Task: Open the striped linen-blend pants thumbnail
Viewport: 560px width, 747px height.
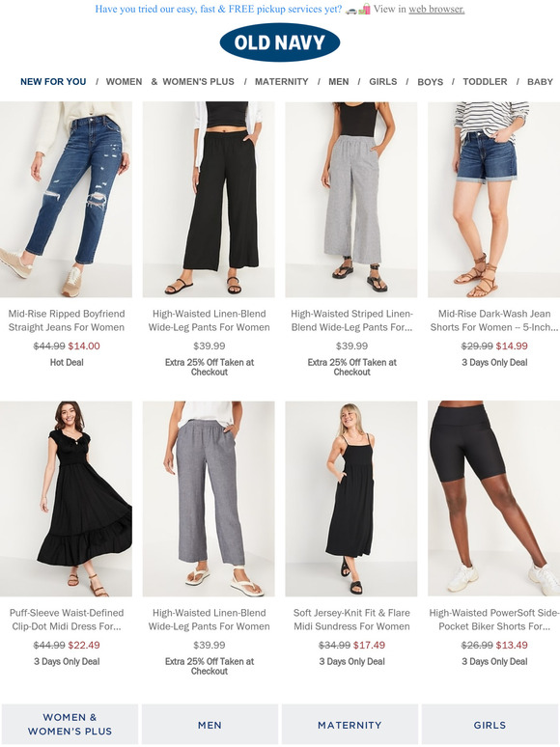Action: [351, 199]
